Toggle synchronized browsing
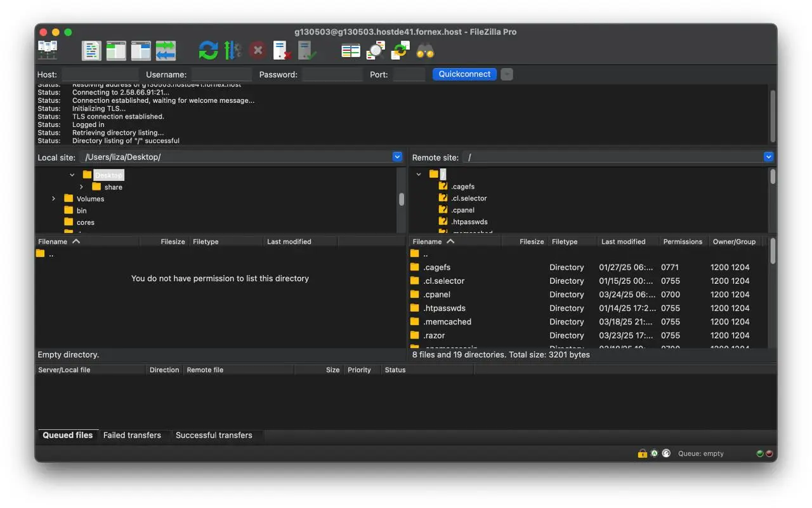The height and width of the screenshot is (508, 812). (x=400, y=50)
